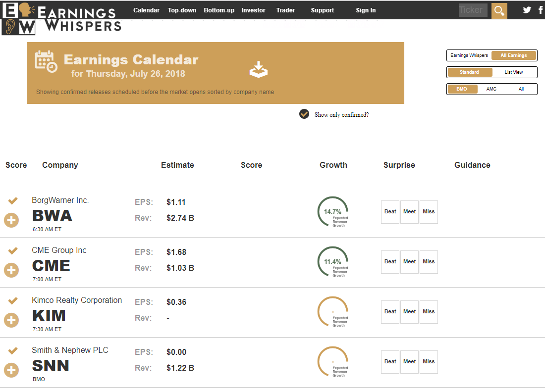
Task: Click the Sign In link
Action: pos(366,10)
